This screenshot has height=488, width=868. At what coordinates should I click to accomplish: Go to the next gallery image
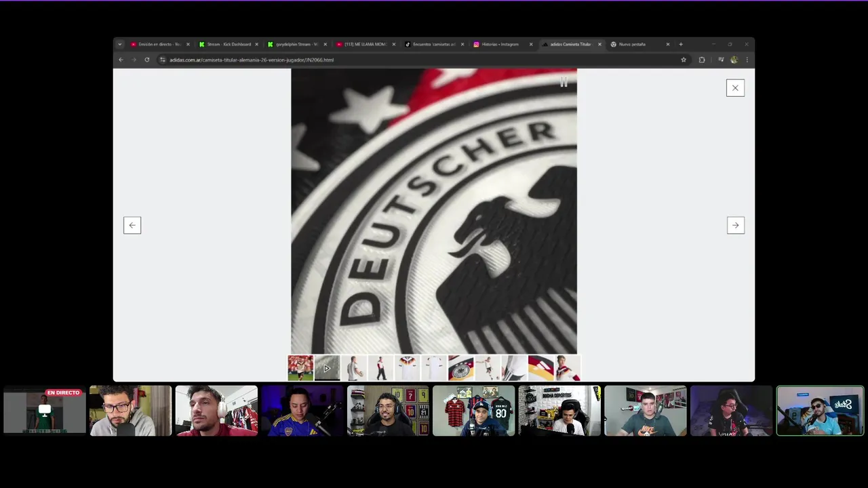tap(735, 225)
